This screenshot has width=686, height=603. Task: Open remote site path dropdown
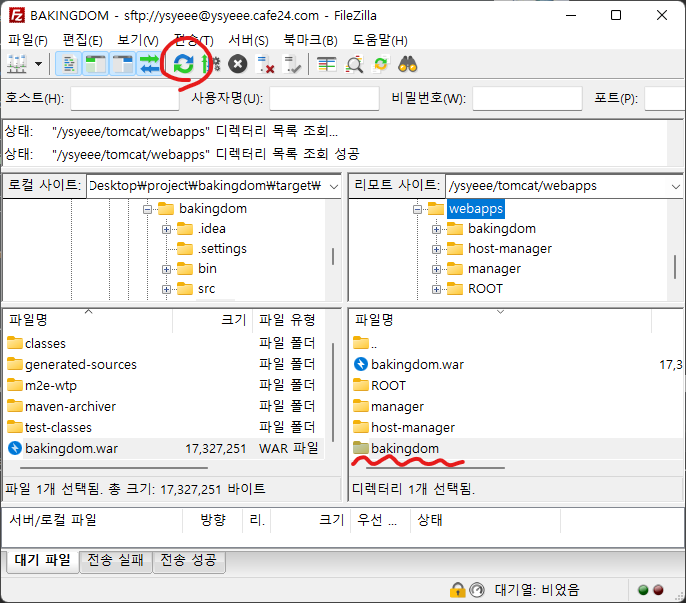(x=676, y=186)
